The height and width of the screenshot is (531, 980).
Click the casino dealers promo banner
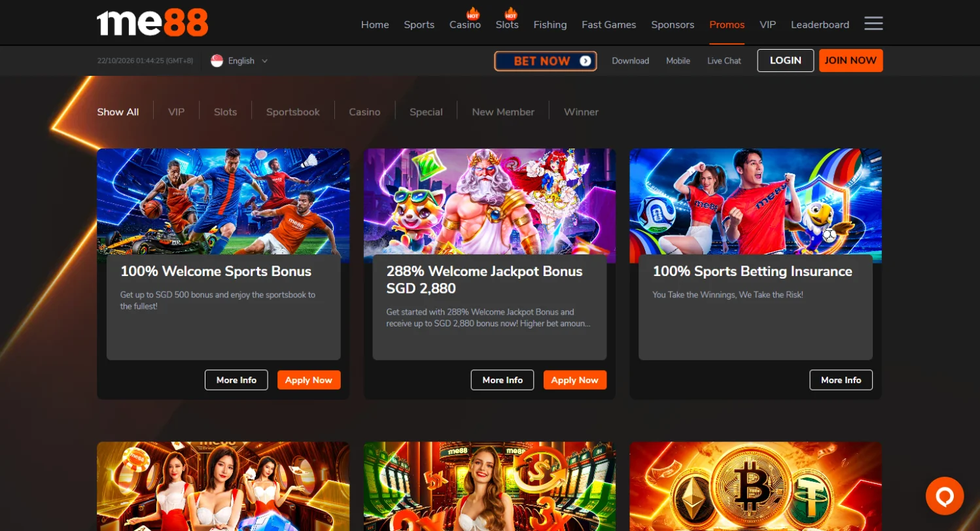pyautogui.click(x=223, y=486)
